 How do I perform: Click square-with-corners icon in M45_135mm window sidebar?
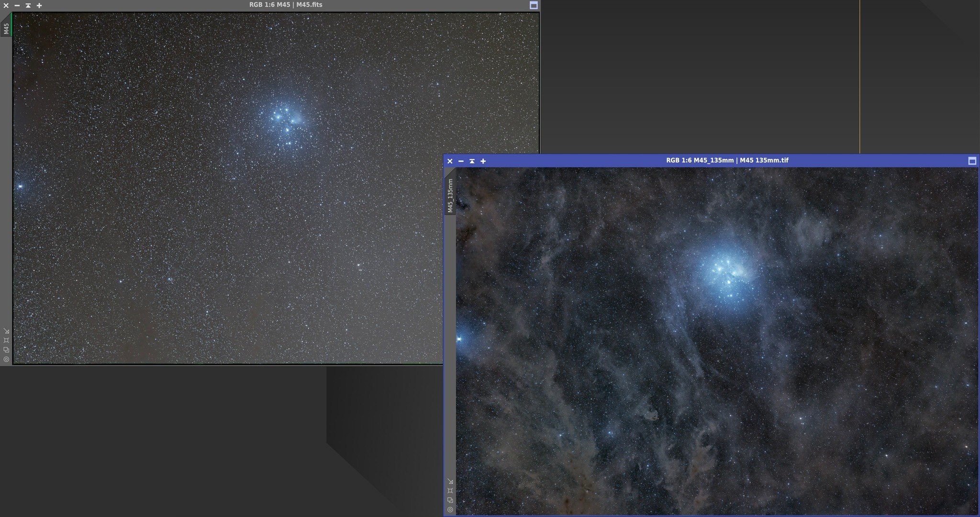click(450, 491)
